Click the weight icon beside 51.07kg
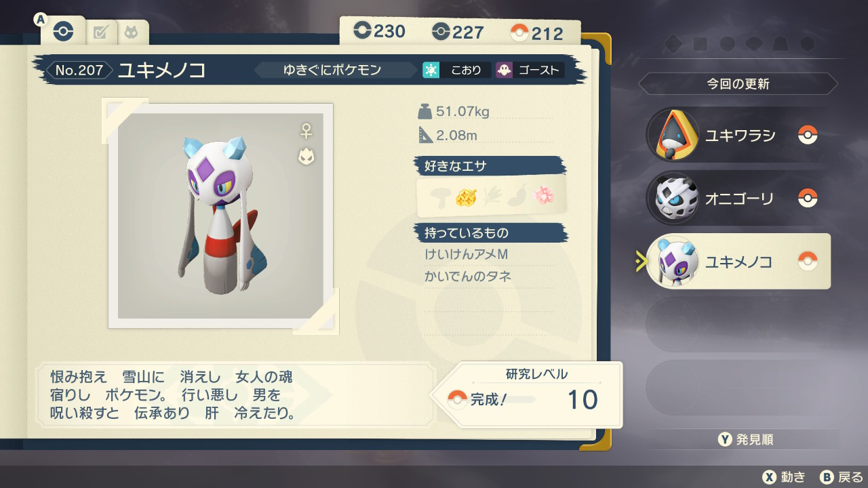Viewport: 868px width, 488px height. click(x=425, y=111)
